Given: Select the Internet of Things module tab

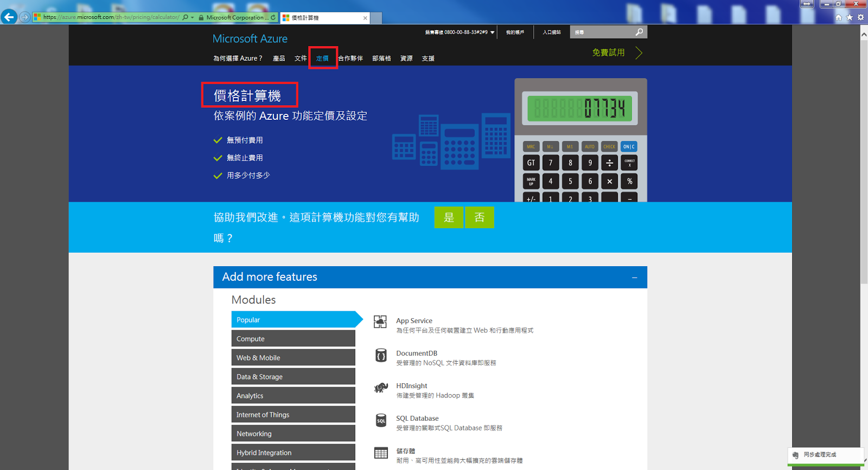Looking at the screenshot, I should tap(293, 414).
